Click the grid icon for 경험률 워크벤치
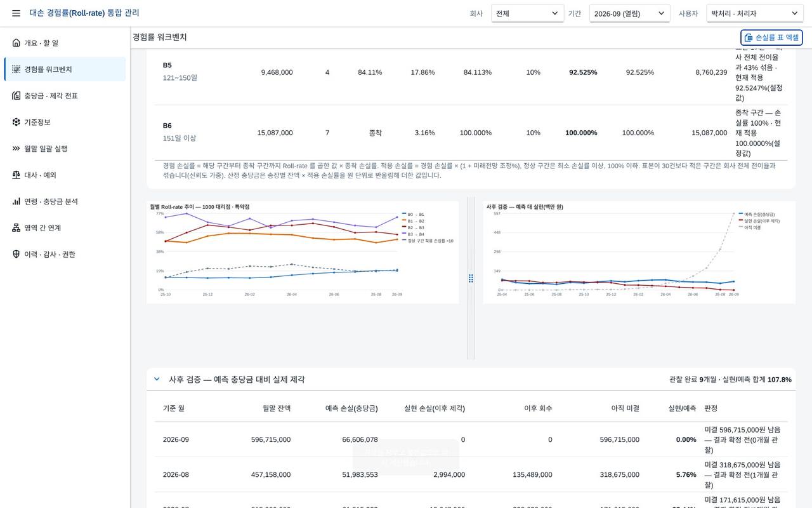The height and width of the screenshot is (508, 812). (16, 69)
